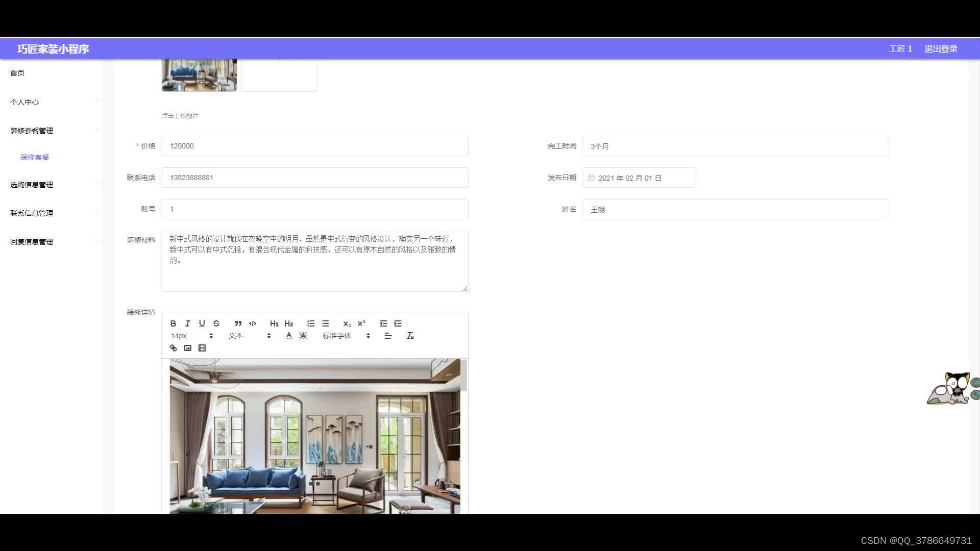Open 选购信息管理 in the sidebar
980x551 pixels.
[x=32, y=185]
